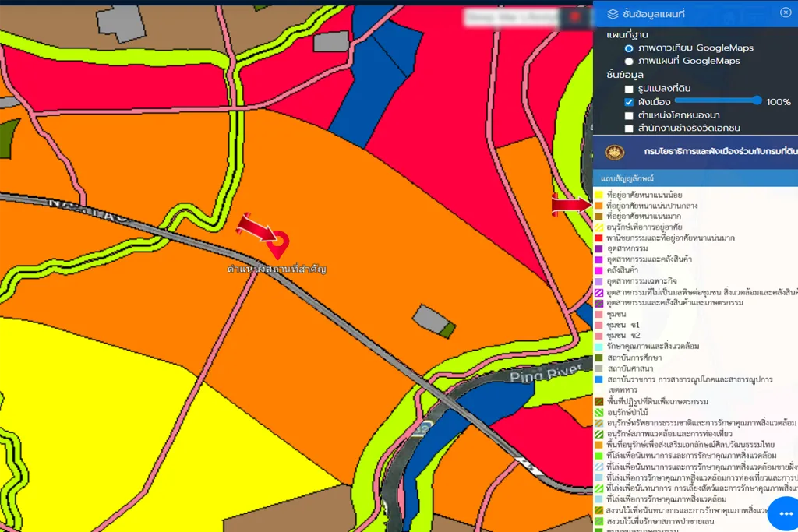The height and width of the screenshot is (532, 798).
Task: Enable the รูปแปลงที่ดิน layer checkbox
Action: 629,89
